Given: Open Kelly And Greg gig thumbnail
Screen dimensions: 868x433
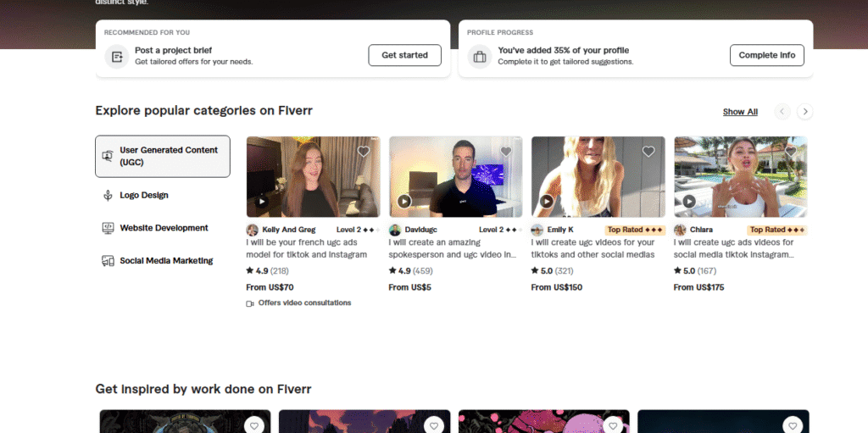Looking at the screenshot, I should (x=314, y=176).
